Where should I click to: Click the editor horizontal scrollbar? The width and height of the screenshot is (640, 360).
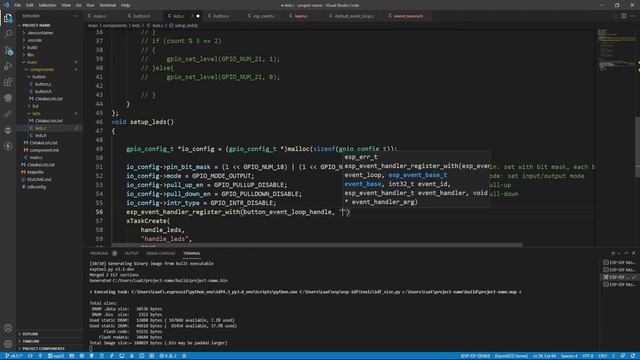(304, 245)
